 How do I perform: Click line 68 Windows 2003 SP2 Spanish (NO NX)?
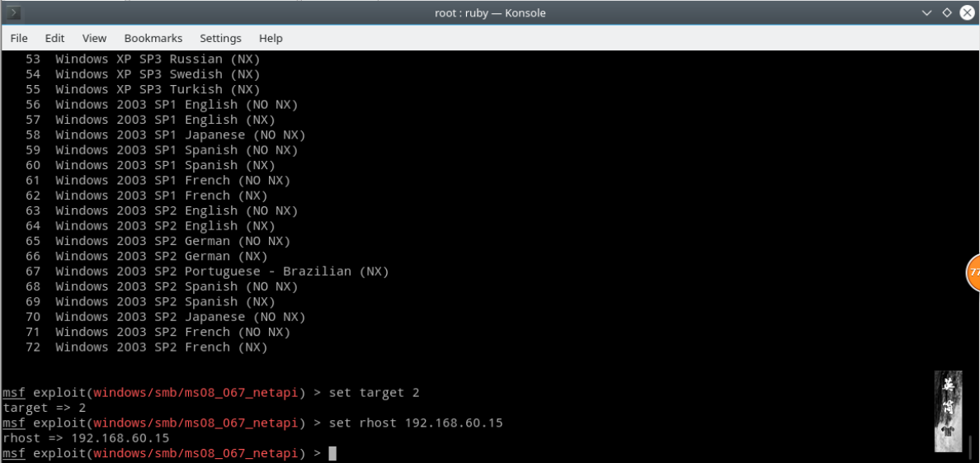click(x=162, y=286)
